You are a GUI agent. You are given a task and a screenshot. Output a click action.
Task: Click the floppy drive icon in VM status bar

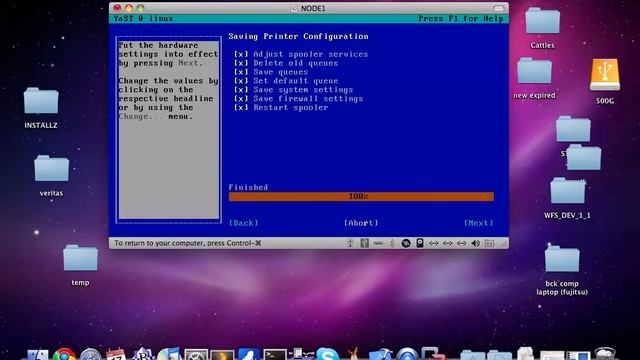click(x=364, y=243)
